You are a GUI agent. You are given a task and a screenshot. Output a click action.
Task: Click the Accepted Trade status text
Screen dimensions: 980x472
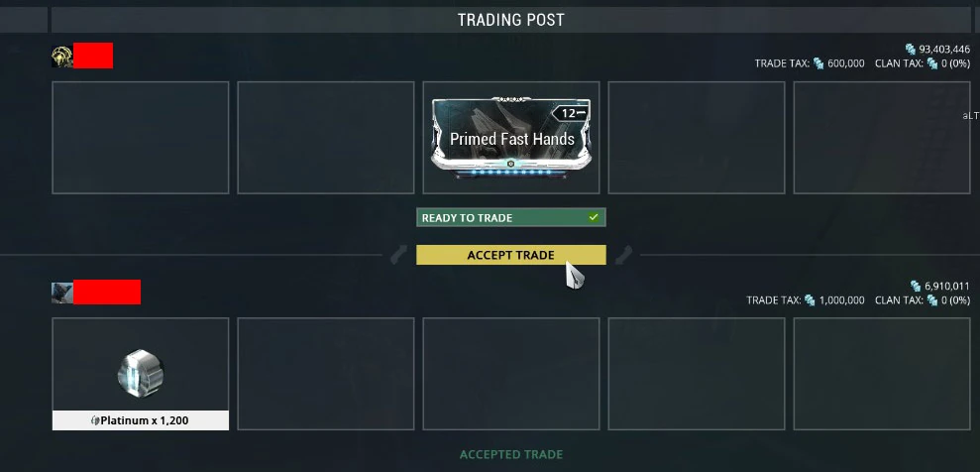click(510, 454)
